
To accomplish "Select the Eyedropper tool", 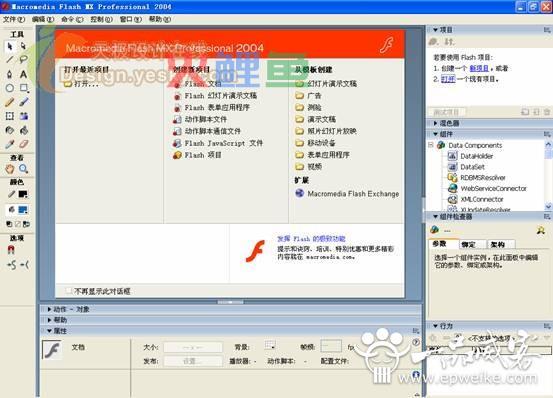I will click(10, 144).
